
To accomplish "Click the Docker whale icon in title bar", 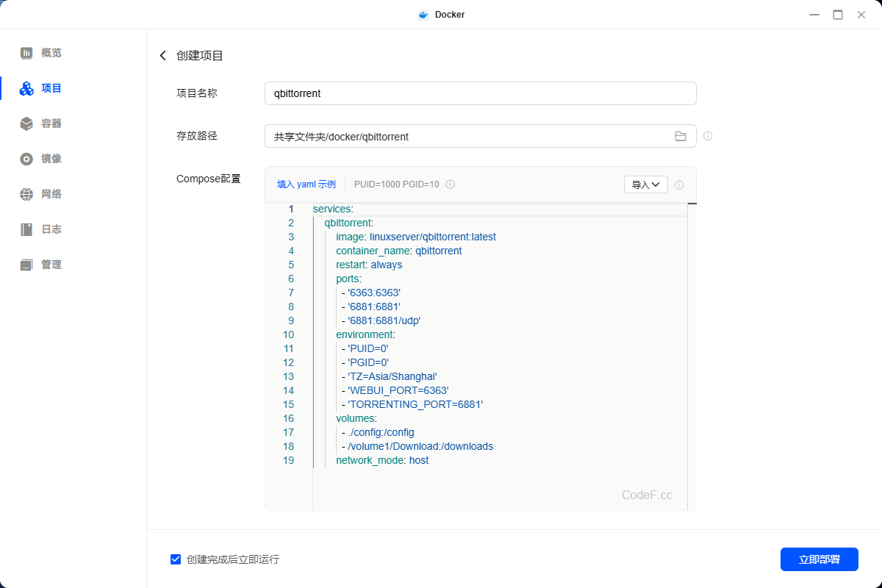I will click(x=423, y=15).
